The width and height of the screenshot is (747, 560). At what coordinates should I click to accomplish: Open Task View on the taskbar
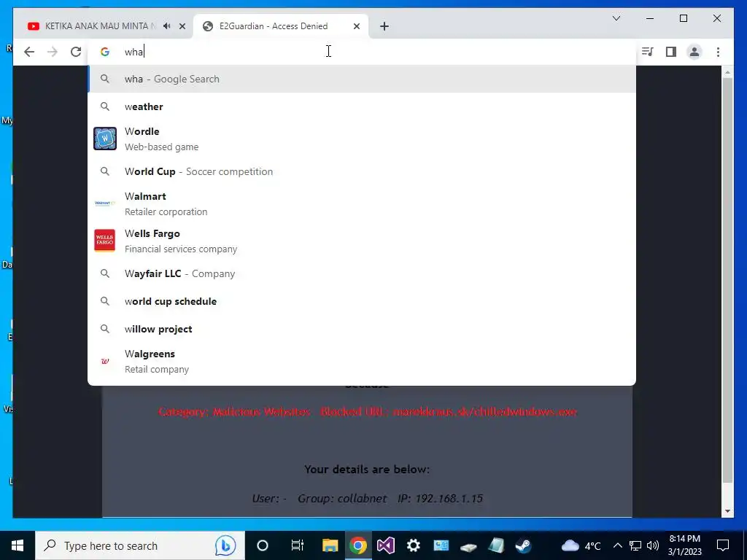(x=298, y=545)
